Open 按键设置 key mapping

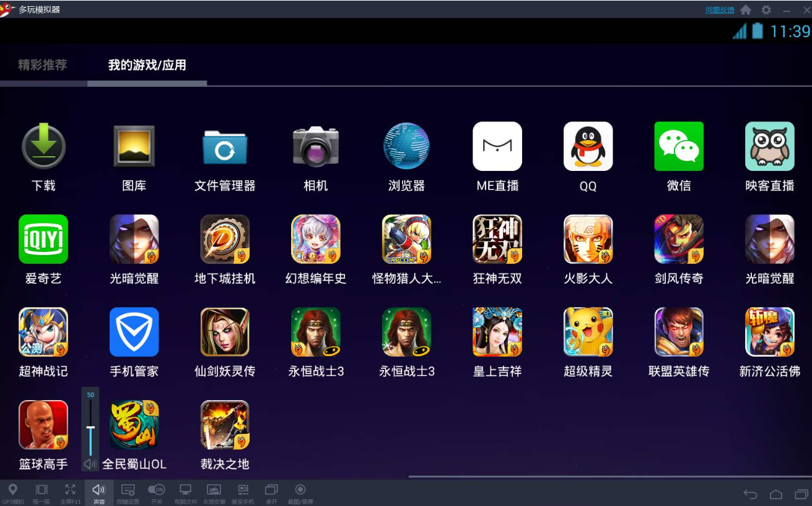point(128,494)
